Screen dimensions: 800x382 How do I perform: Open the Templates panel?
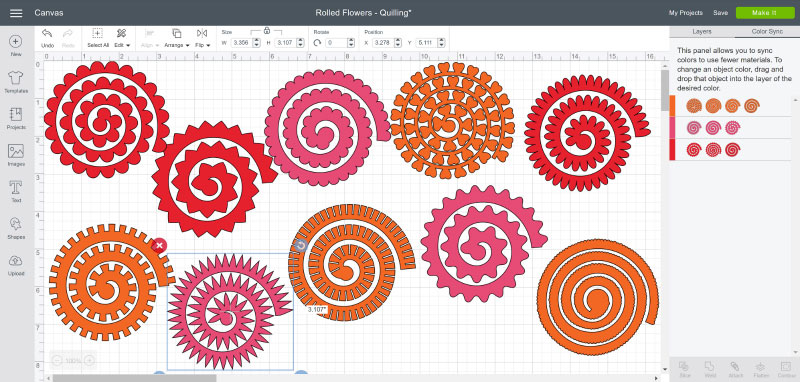[16, 78]
